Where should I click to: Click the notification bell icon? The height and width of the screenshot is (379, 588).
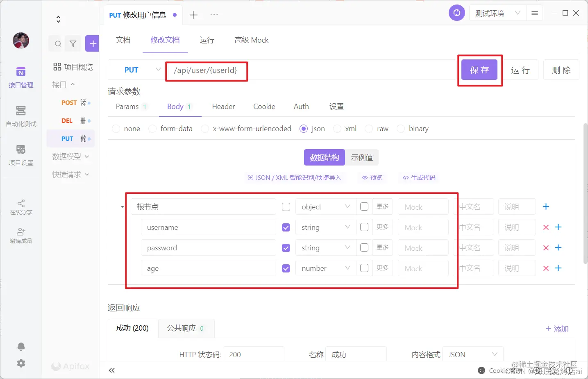21,346
